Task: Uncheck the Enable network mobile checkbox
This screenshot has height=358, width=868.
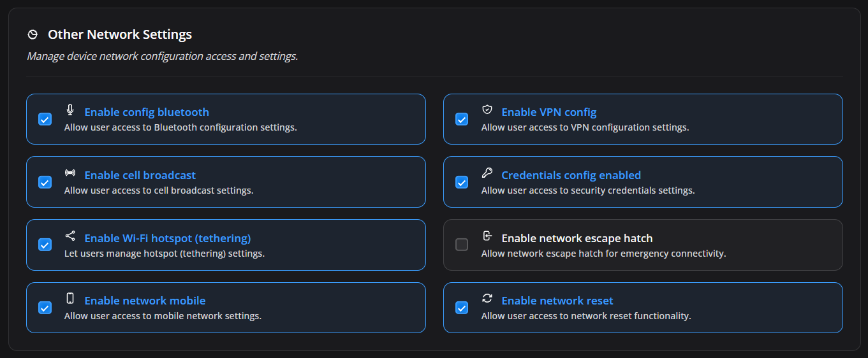Action: (45, 308)
